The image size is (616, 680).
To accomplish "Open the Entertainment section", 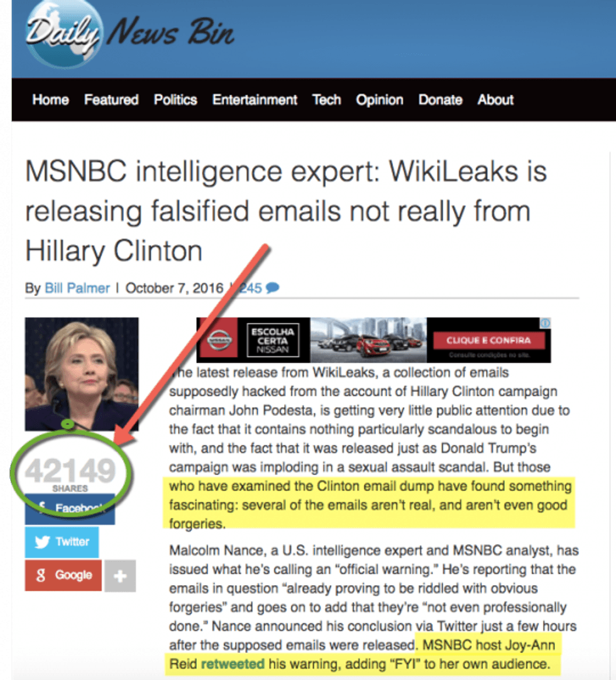I will click(x=255, y=100).
